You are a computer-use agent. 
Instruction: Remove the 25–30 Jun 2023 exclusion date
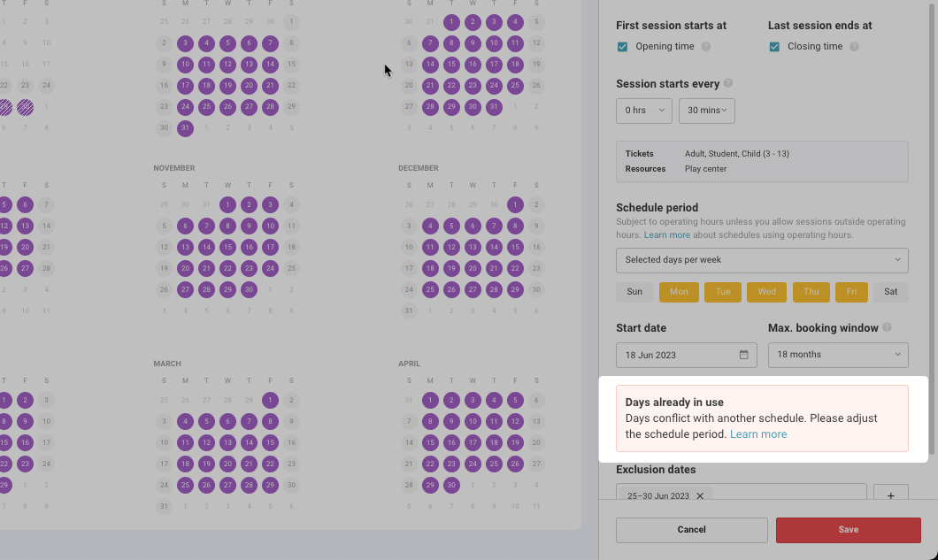(700, 496)
